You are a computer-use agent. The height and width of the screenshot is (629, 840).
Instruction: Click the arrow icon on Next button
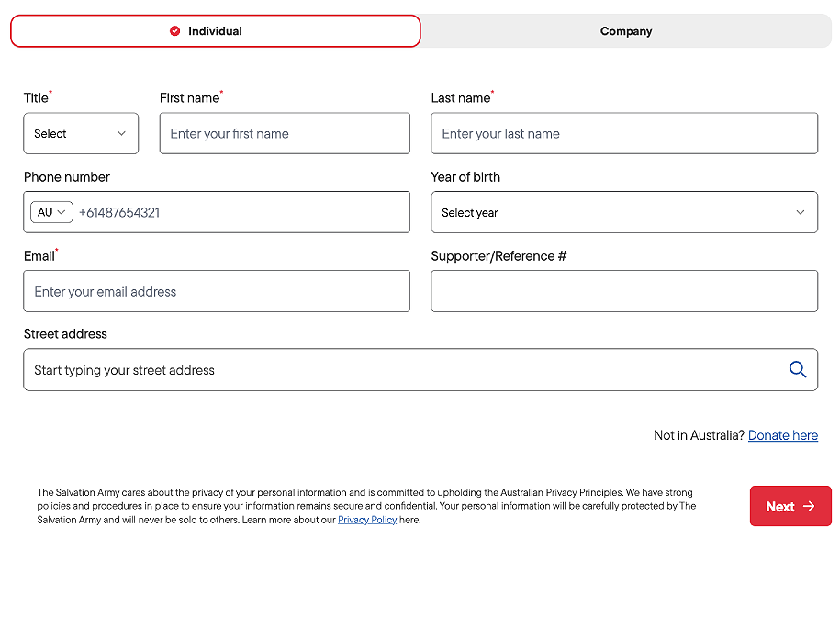click(x=809, y=506)
